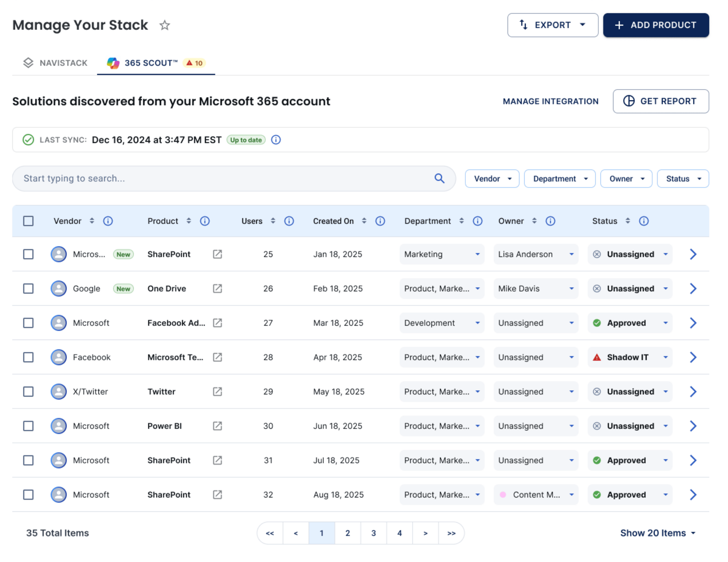This screenshot has height=562, width=728.
Task: Go to page 3 in pagination
Action: tap(373, 533)
